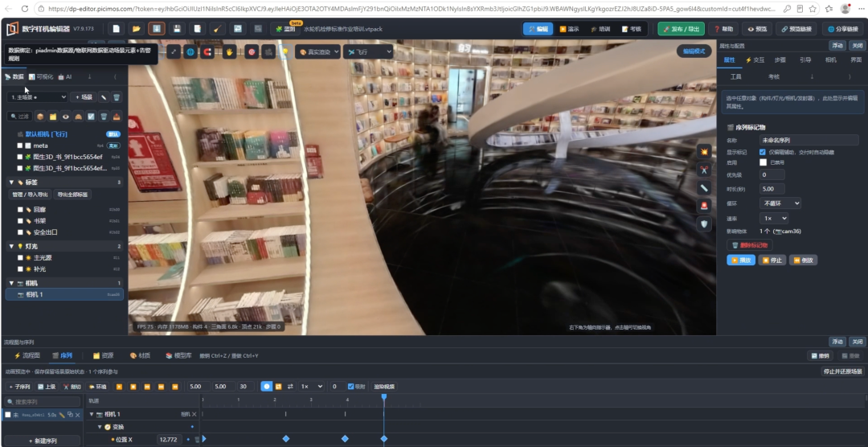Click the 发布 / 导出 button
Screen dimensions: 868x447
(681, 29)
